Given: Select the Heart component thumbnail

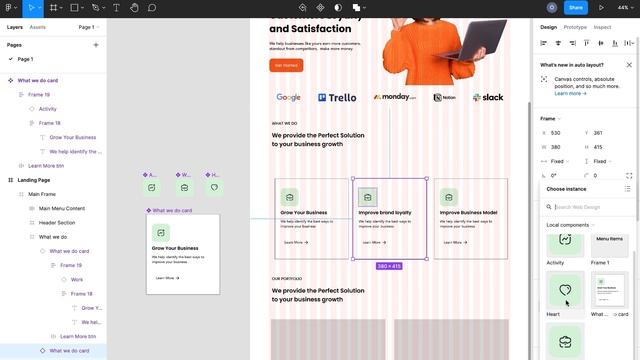Looking at the screenshot, I should click(x=565, y=291).
